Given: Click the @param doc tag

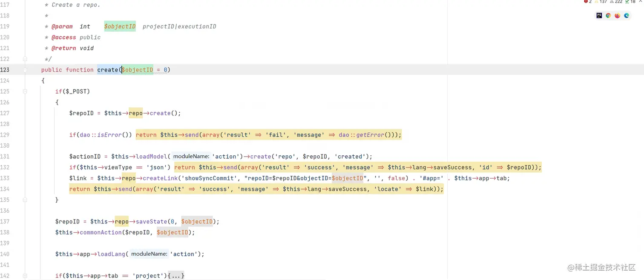Looking at the screenshot, I should tap(62, 26).
